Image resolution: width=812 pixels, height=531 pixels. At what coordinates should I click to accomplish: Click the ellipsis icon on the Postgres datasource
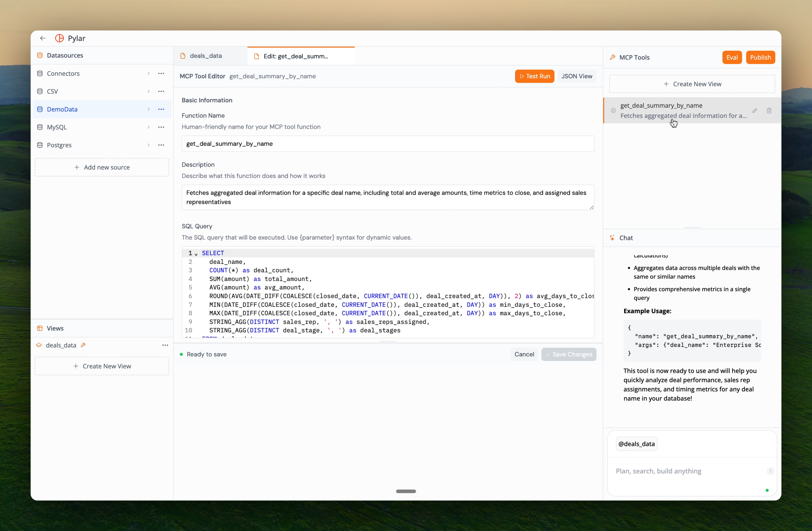[161, 145]
